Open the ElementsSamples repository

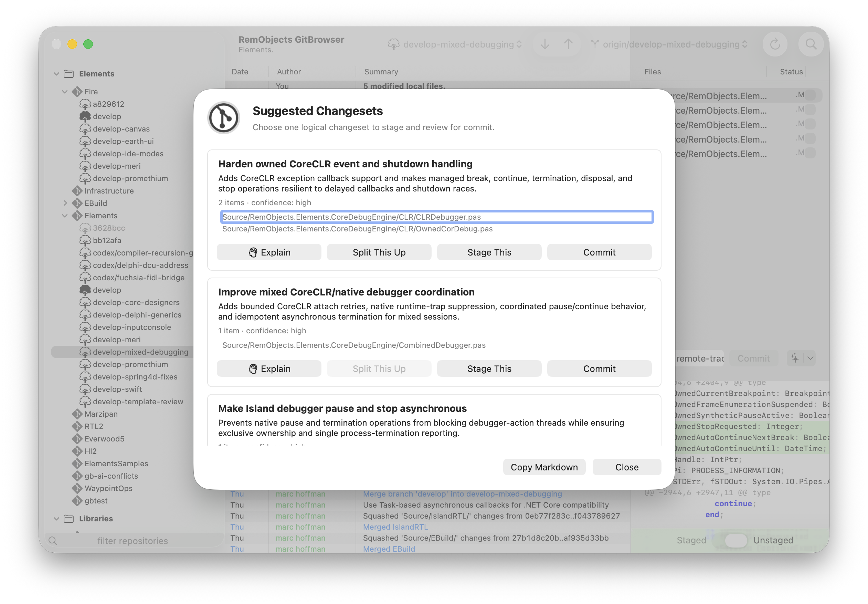(x=116, y=464)
